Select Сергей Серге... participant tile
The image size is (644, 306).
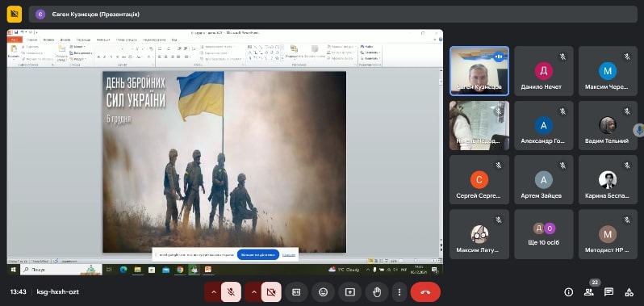479,179
